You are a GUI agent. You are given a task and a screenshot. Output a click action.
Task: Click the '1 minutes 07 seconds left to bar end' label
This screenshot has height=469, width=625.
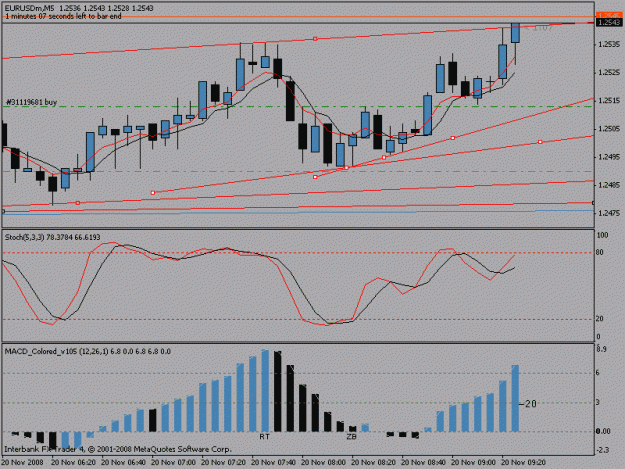(63, 17)
